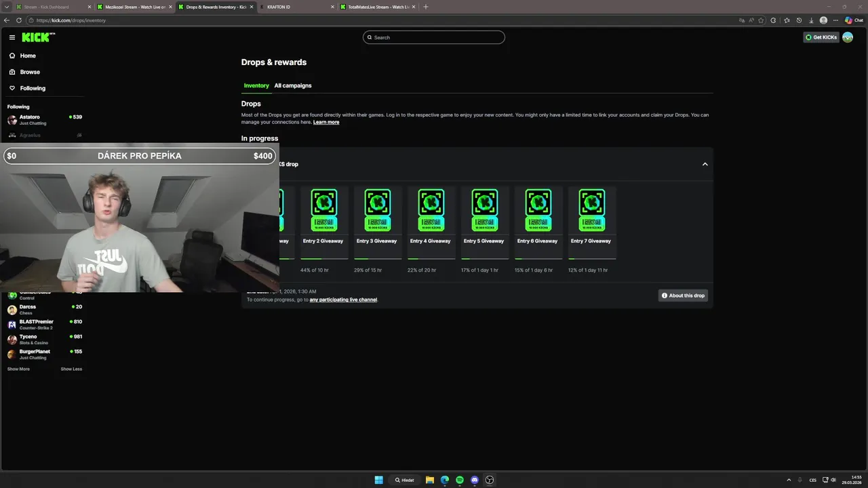Switch to KRAFTON ID browser tab
This screenshot has width=868, height=488.
tap(296, 7)
